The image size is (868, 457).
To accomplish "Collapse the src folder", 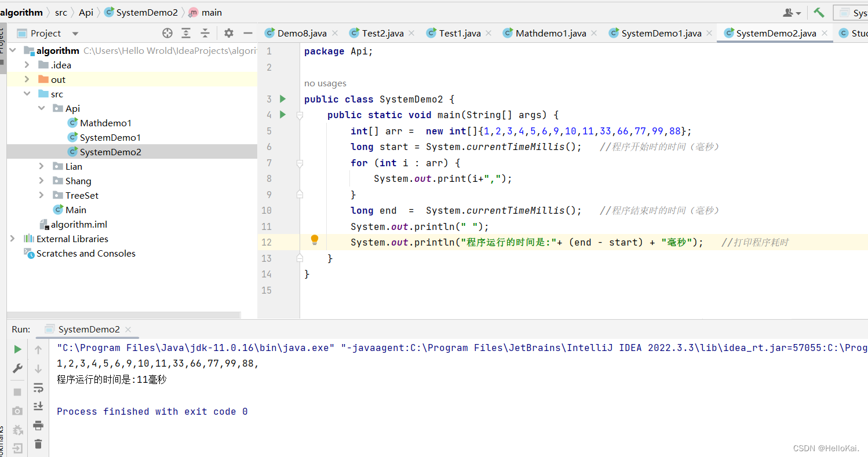I will tap(27, 94).
